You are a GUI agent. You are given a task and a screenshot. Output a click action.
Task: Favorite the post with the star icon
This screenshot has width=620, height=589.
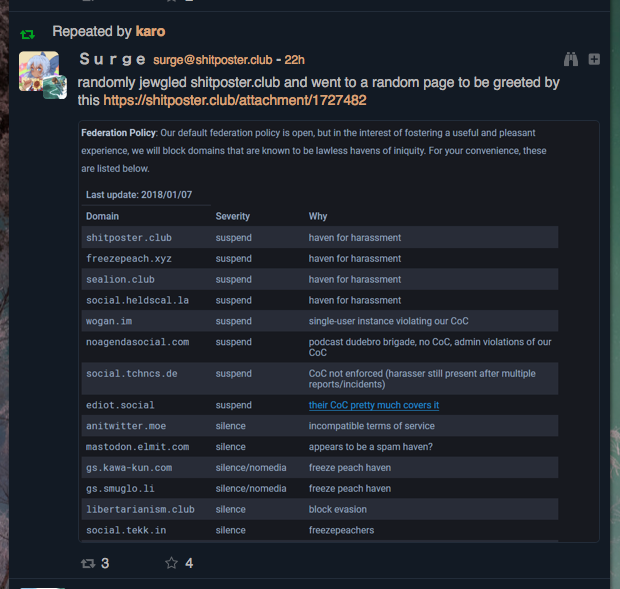171,563
